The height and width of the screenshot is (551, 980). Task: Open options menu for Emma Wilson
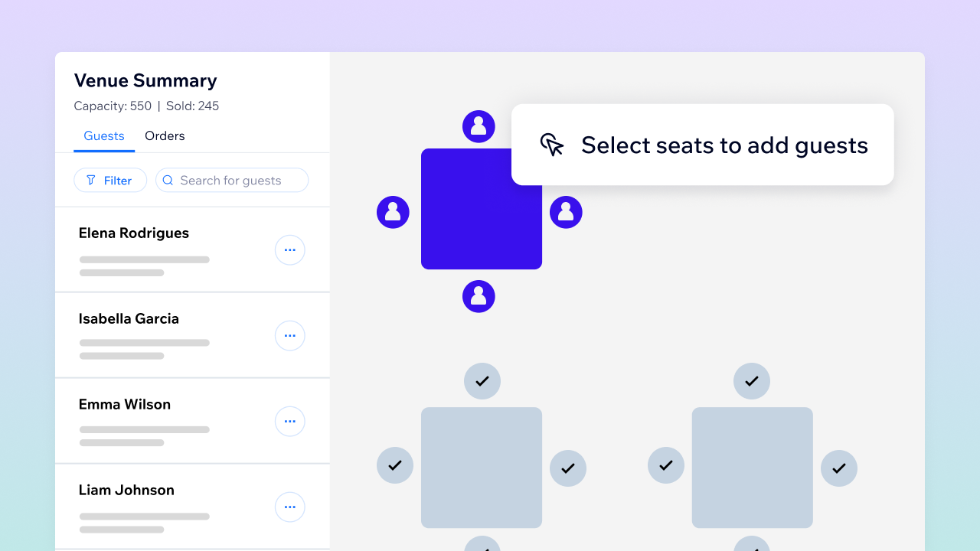coord(289,421)
